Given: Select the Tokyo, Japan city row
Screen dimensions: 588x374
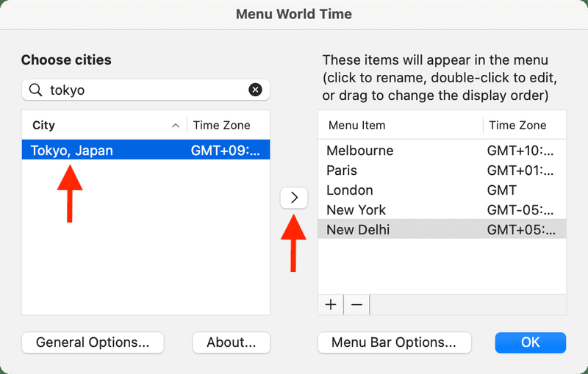Looking at the screenshot, I should (x=146, y=150).
